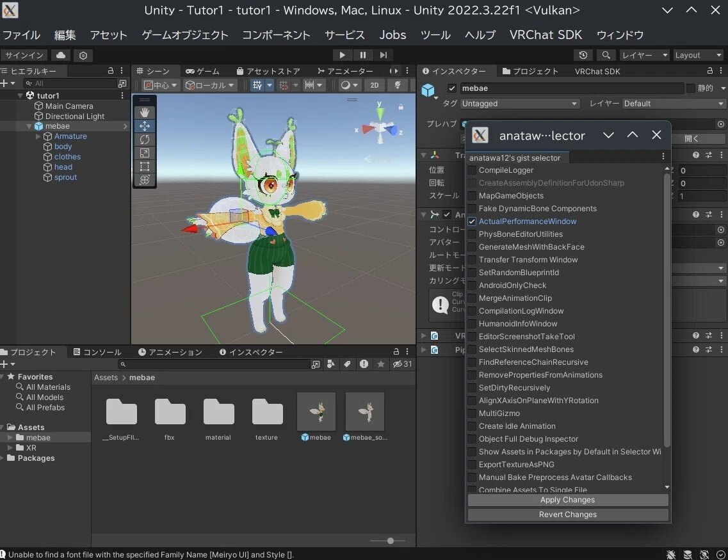Image resolution: width=728 pixels, height=560 pixels.
Task: Click controller object picker circle icon
Action: coord(720,230)
